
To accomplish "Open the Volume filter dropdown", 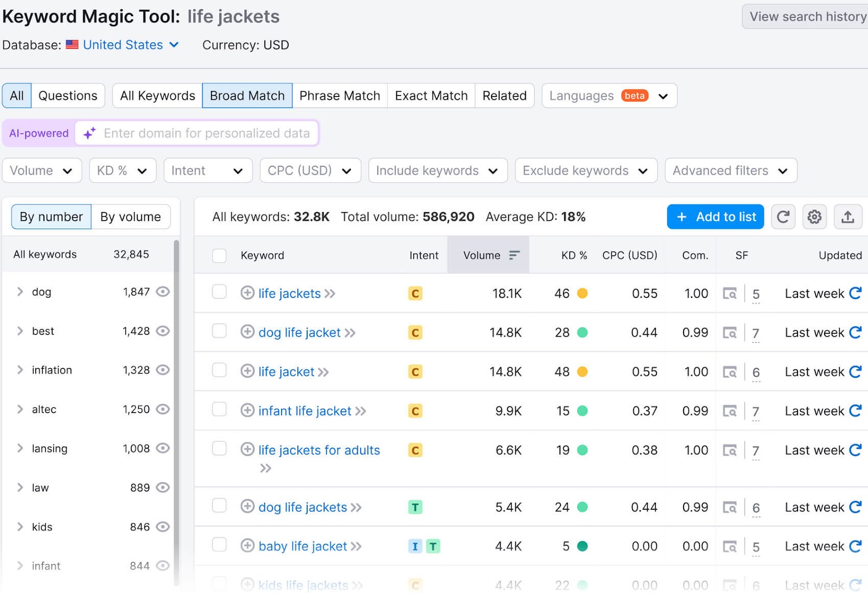I will click(42, 170).
